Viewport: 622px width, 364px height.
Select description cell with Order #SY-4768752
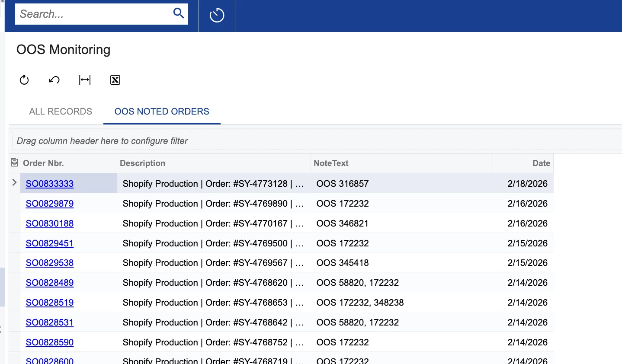tap(214, 342)
